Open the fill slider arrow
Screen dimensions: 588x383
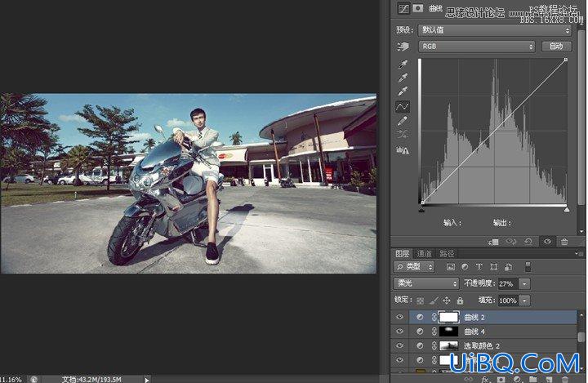pos(524,300)
